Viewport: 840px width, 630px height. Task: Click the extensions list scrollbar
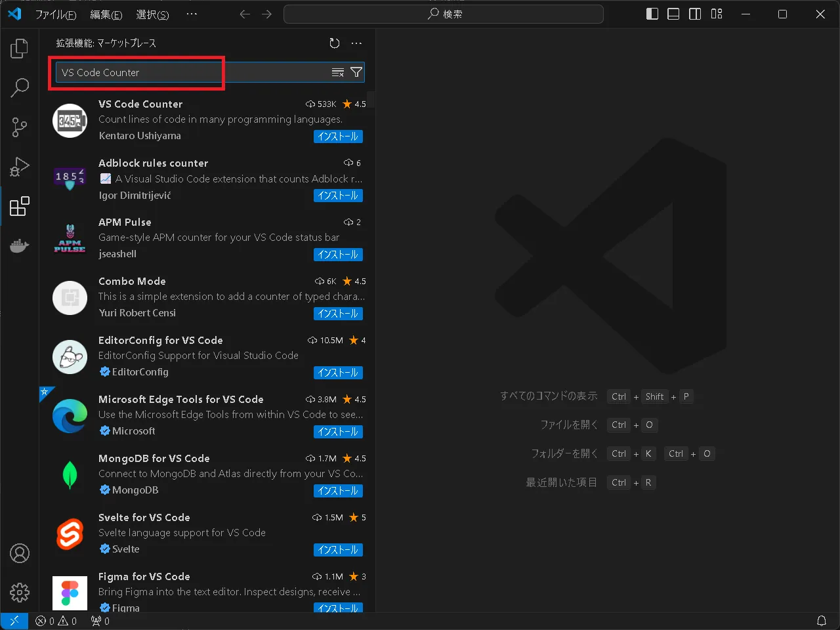click(371, 100)
